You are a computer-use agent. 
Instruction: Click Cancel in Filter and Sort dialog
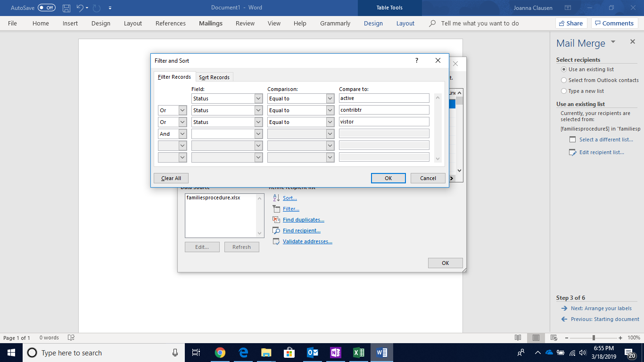point(428,178)
